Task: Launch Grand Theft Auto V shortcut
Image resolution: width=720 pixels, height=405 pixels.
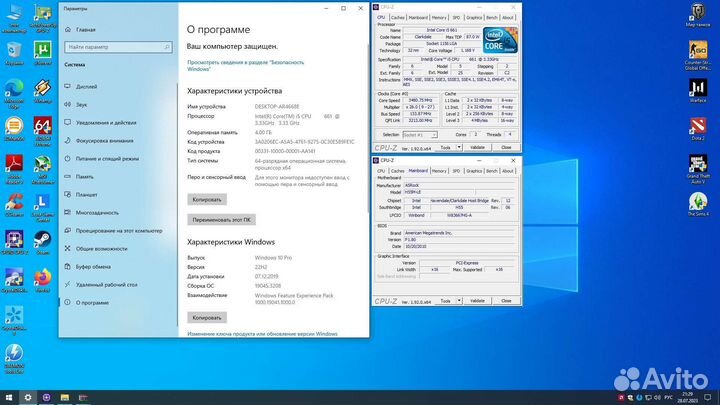Action: click(698, 169)
